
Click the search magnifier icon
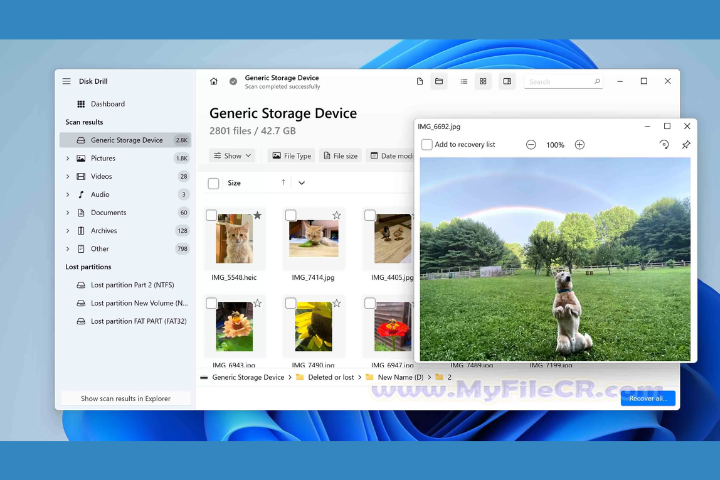(597, 82)
